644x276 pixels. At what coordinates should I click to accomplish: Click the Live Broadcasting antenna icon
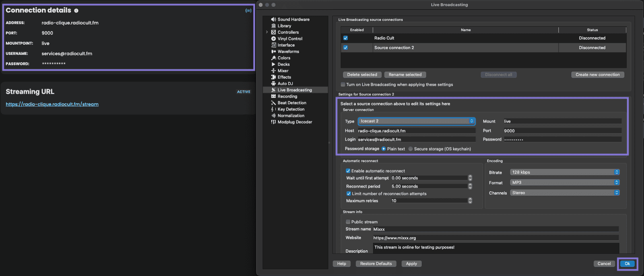pyautogui.click(x=274, y=90)
